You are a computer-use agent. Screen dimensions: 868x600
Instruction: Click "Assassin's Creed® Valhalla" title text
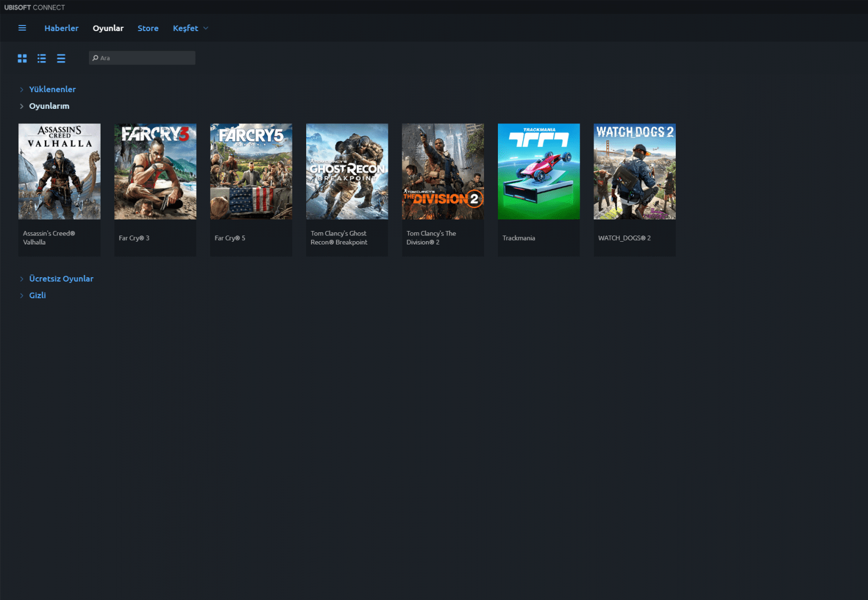49,238
